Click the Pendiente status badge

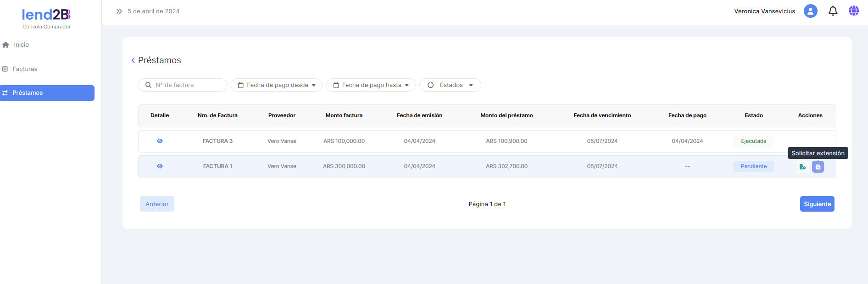click(x=753, y=166)
